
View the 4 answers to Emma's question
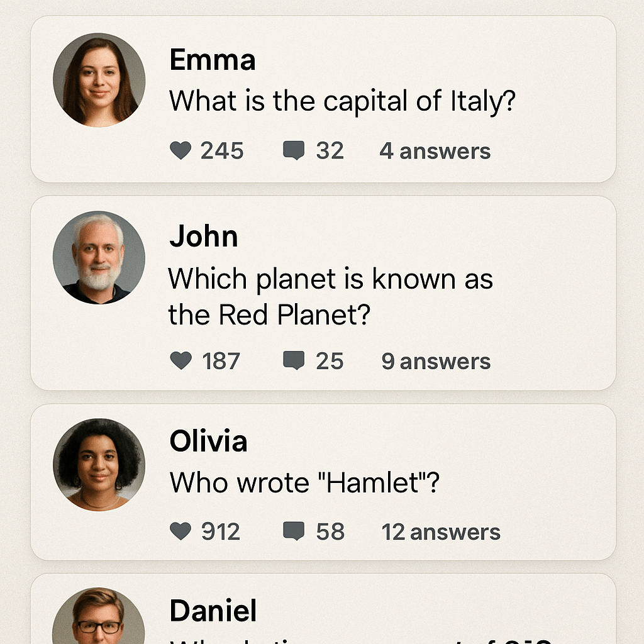coord(435,151)
